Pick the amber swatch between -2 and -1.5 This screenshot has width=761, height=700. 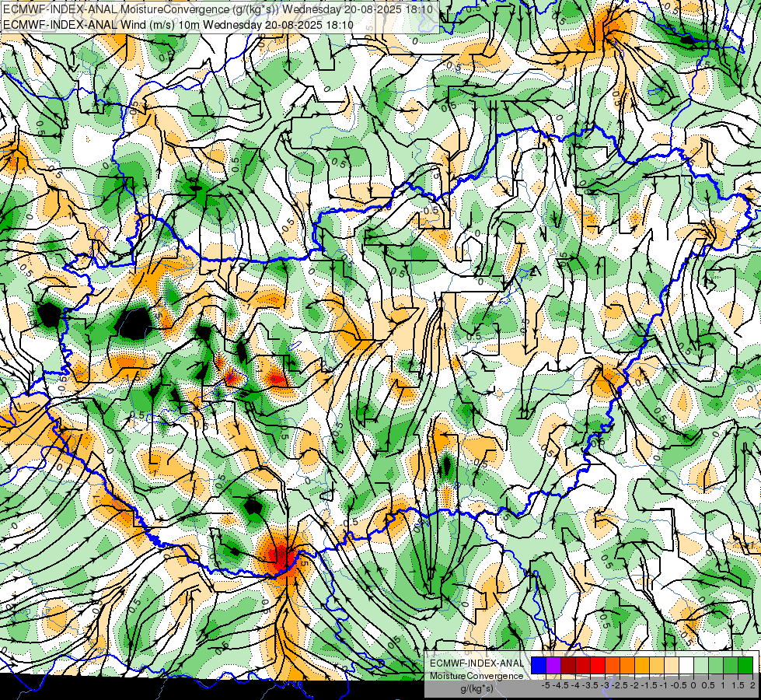[642, 666]
